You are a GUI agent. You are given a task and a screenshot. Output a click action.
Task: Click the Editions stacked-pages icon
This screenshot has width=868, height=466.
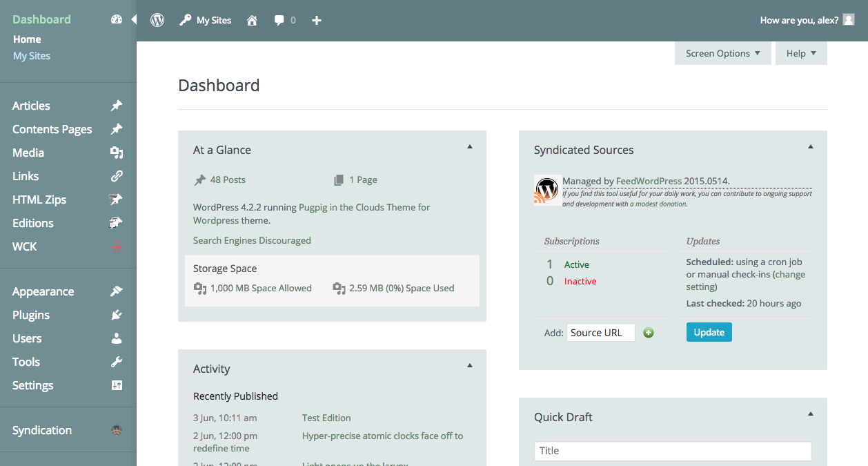(x=117, y=223)
